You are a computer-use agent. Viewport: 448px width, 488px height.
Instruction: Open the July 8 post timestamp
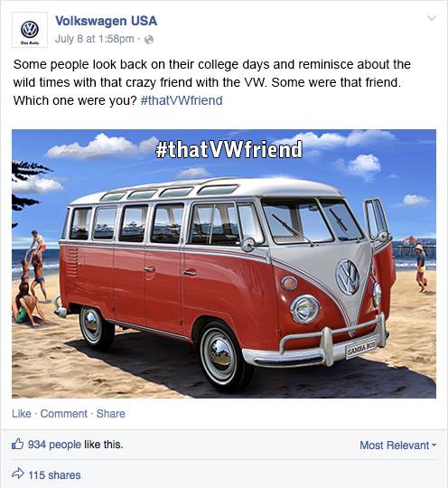click(94, 39)
